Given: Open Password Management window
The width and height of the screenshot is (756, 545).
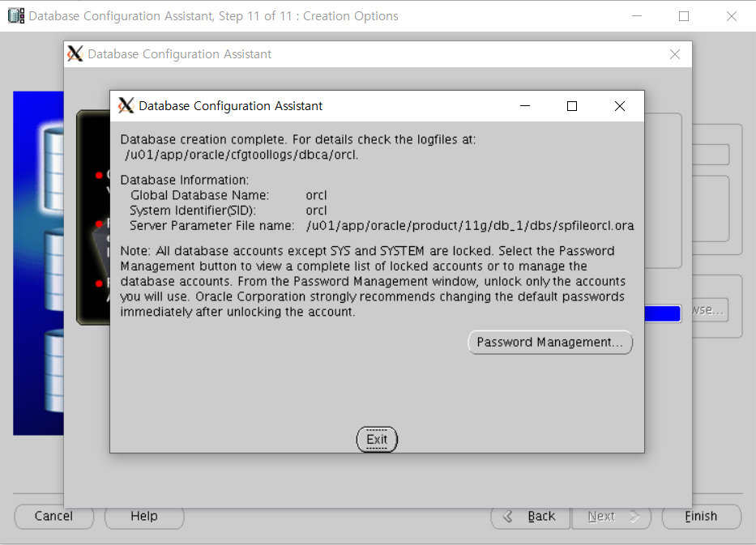Looking at the screenshot, I should pyautogui.click(x=549, y=342).
